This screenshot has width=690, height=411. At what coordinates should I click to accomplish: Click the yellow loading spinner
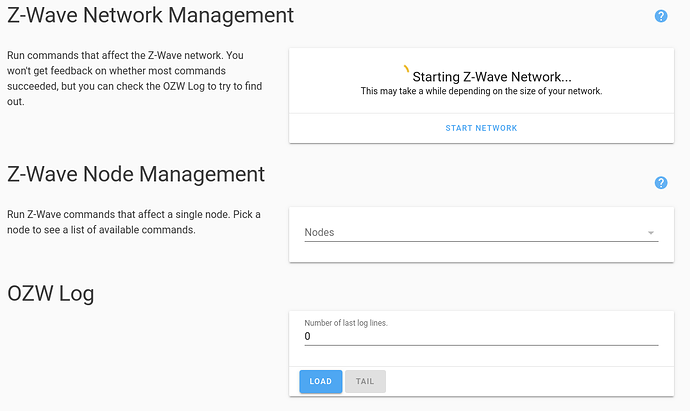(x=406, y=70)
